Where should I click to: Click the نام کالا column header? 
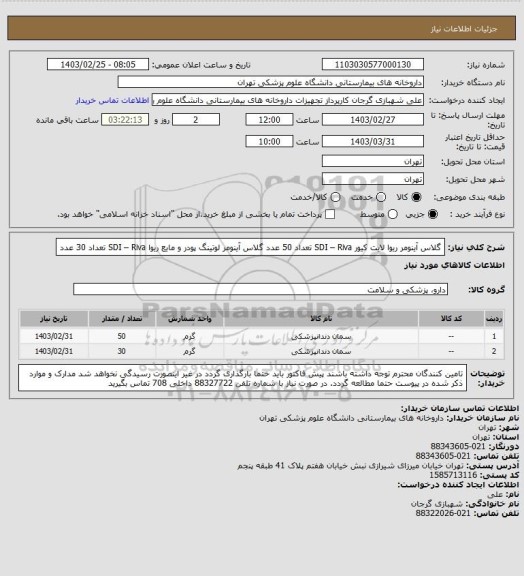pos(321,318)
